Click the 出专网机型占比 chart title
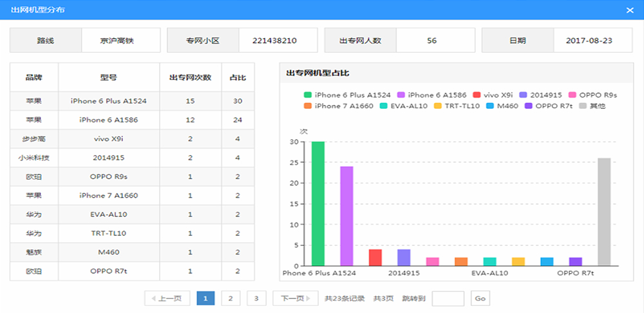This screenshot has width=644, height=313. pyautogui.click(x=317, y=73)
